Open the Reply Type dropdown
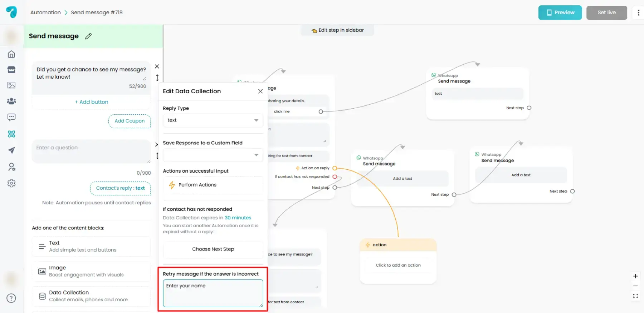This screenshot has width=644, height=313. coord(213,120)
